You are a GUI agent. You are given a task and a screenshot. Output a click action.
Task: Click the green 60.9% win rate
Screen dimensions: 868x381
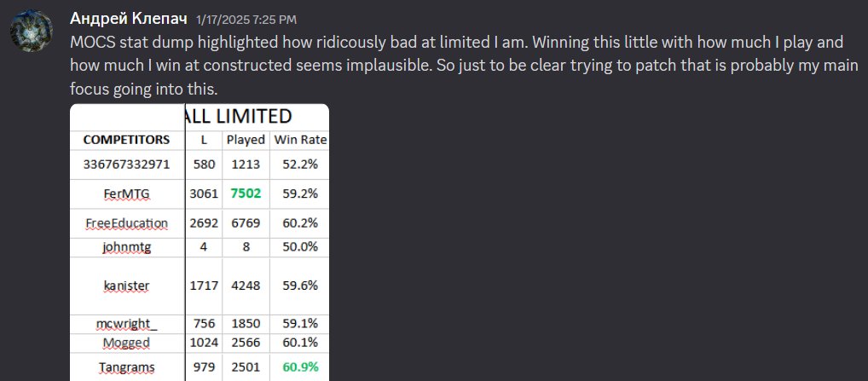pyautogui.click(x=301, y=367)
